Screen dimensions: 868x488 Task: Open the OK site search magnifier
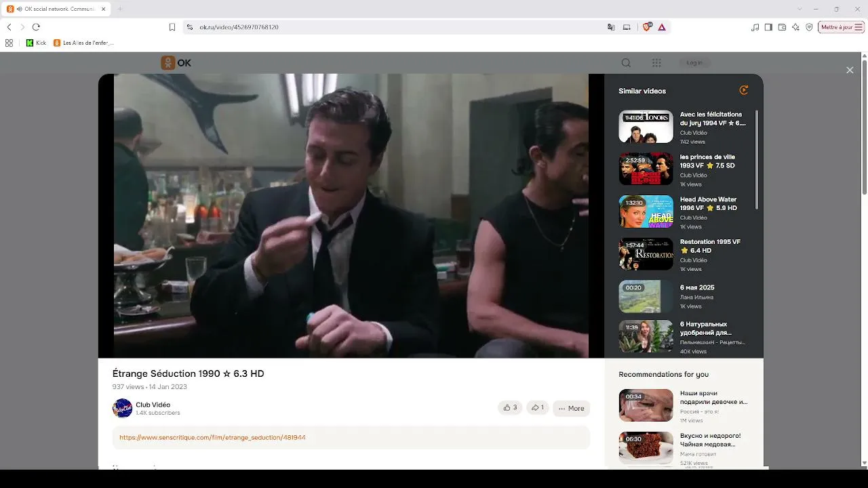pyautogui.click(x=626, y=63)
